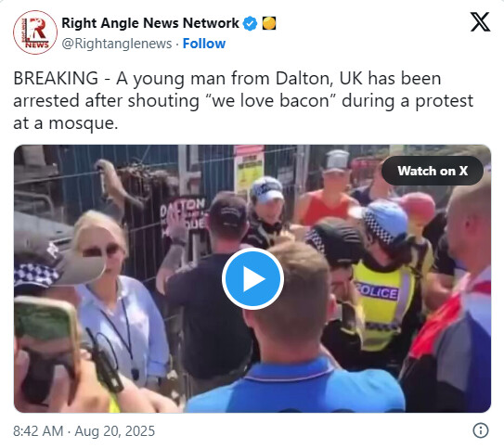Screen dimensions: 504x448
Task: Click the Watch on X button
Action: click(x=433, y=171)
